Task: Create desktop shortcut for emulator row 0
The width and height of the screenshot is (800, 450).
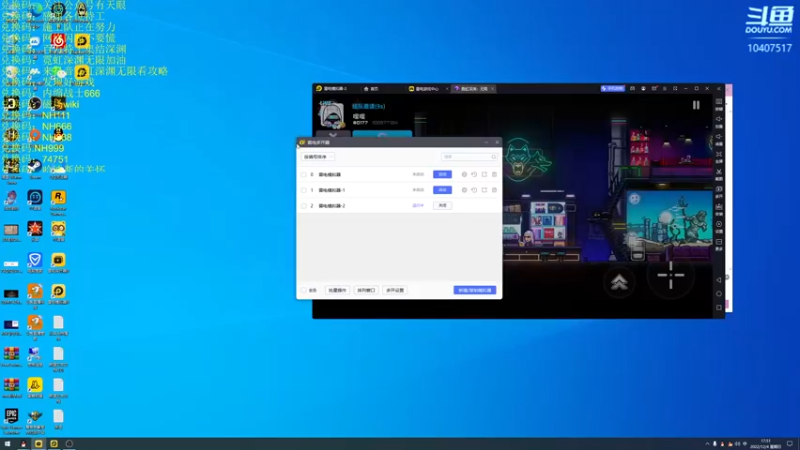Action: [484, 174]
